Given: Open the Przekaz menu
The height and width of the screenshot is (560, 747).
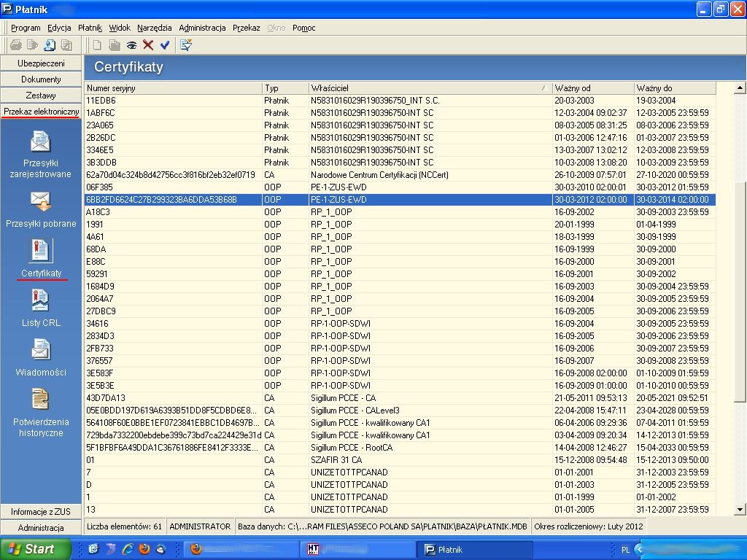Looking at the screenshot, I should pos(247,28).
